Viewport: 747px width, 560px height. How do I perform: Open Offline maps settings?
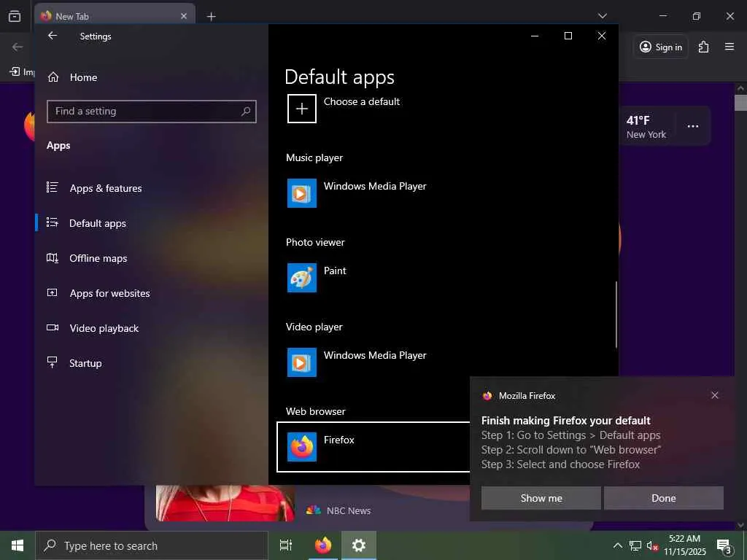152,258
